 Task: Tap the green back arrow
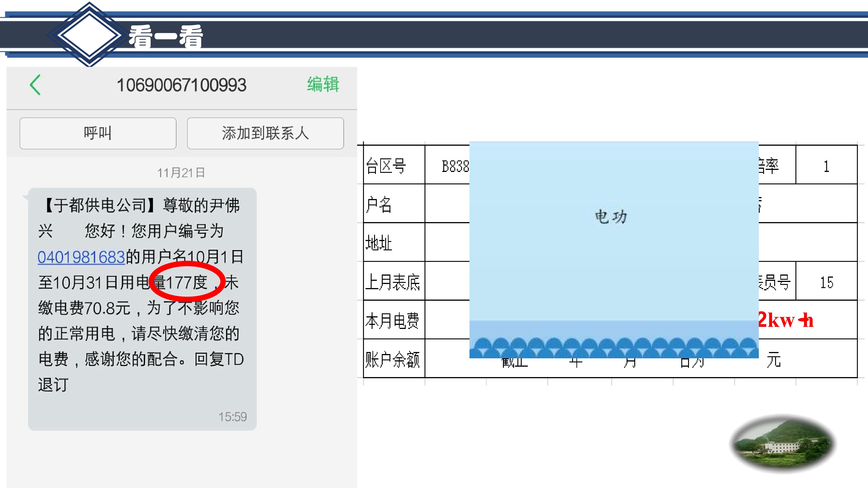coord(35,85)
